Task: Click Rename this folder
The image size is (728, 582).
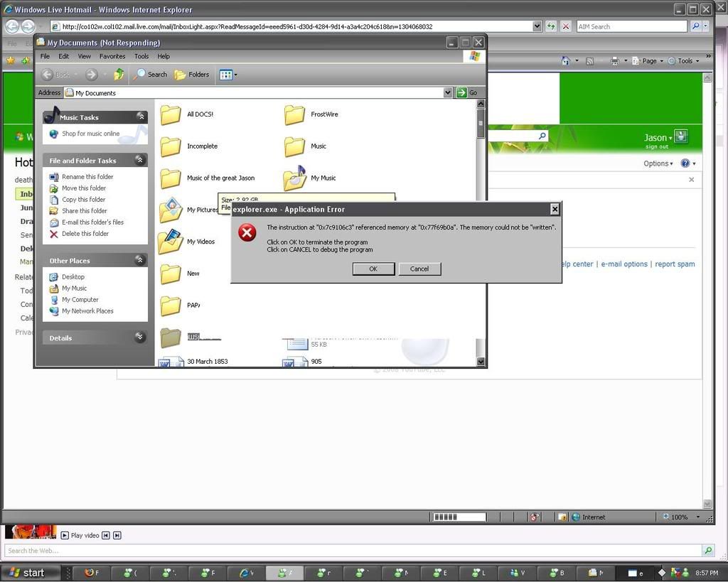Action: pos(87,177)
